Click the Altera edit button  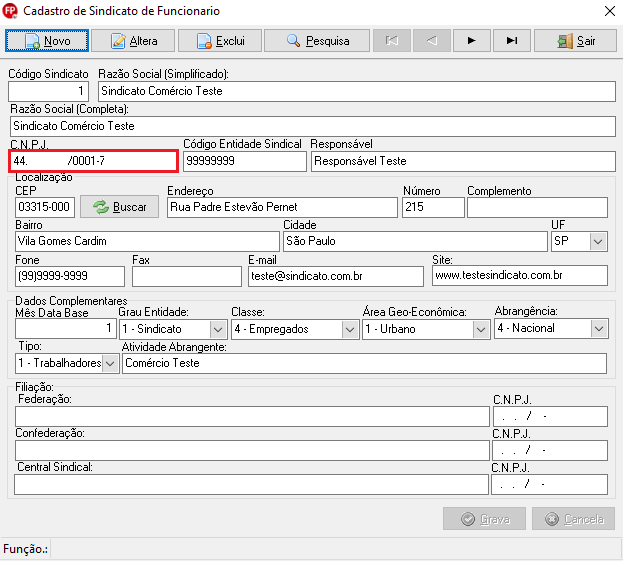tap(133, 41)
